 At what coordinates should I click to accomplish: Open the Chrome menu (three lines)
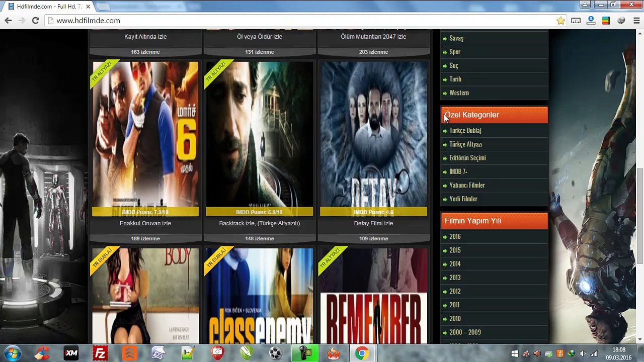coord(636,21)
